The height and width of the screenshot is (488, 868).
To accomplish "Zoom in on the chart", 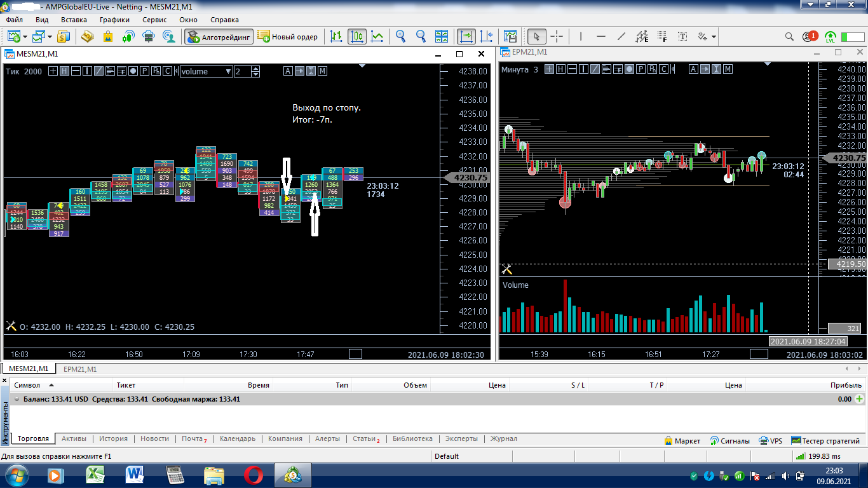I will point(401,36).
